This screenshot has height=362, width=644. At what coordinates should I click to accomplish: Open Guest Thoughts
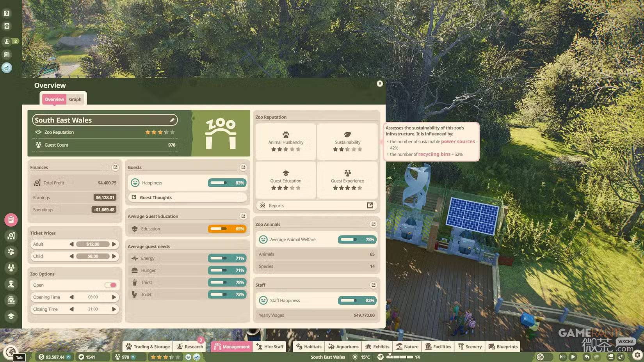tap(188, 197)
